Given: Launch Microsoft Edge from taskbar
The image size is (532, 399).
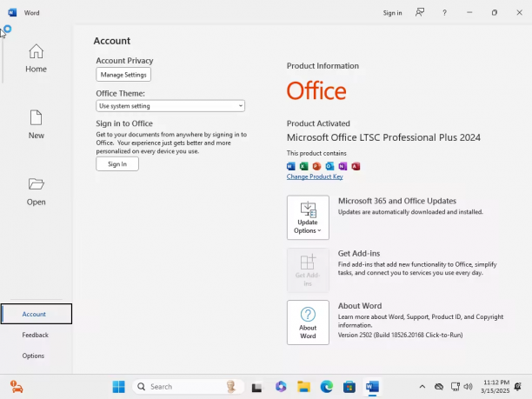Looking at the screenshot, I should 326,387.
